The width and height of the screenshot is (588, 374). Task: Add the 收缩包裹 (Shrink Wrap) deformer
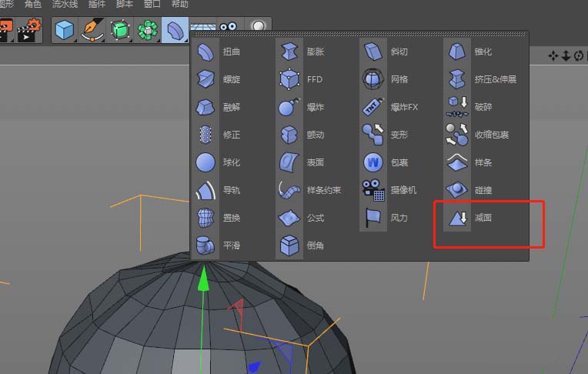tap(478, 135)
